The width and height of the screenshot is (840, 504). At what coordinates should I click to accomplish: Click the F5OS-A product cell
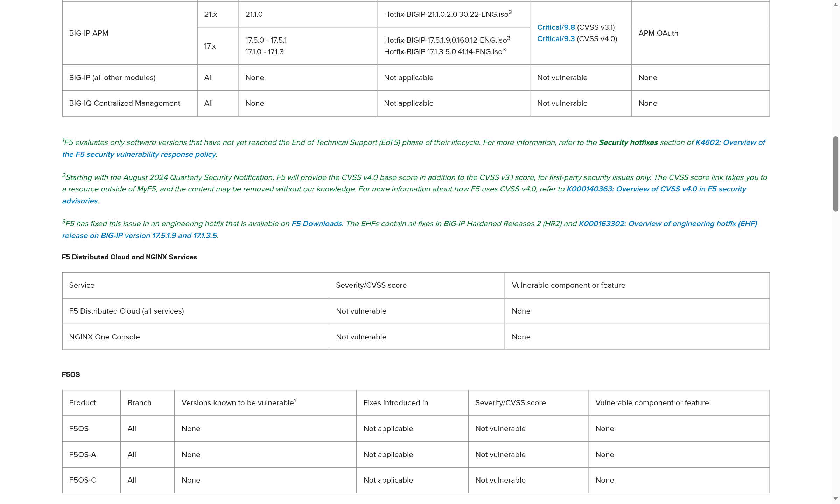click(92, 455)
